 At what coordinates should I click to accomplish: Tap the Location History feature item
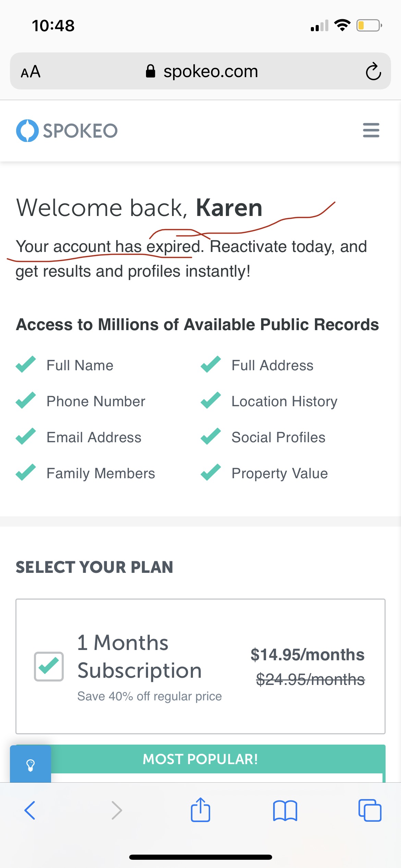[x=284, y=401]
